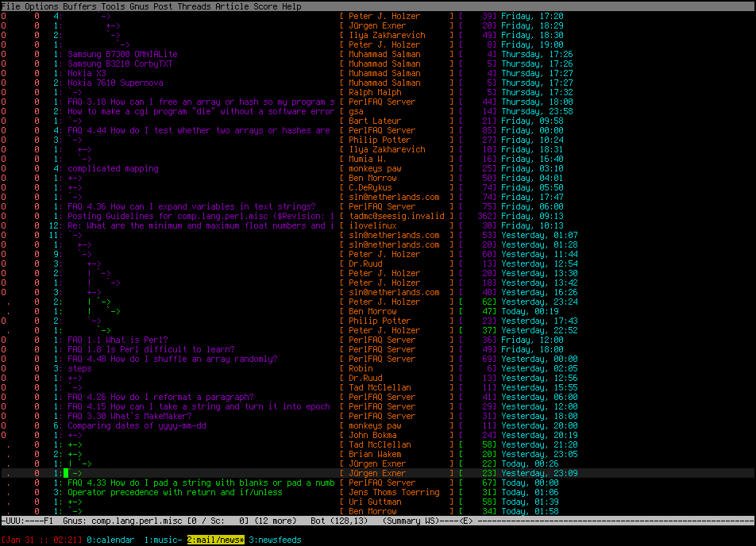Click the Jan 31 02:21 clock in status bar
This screenshot has width=756, height=546.
tap(41, 540)
